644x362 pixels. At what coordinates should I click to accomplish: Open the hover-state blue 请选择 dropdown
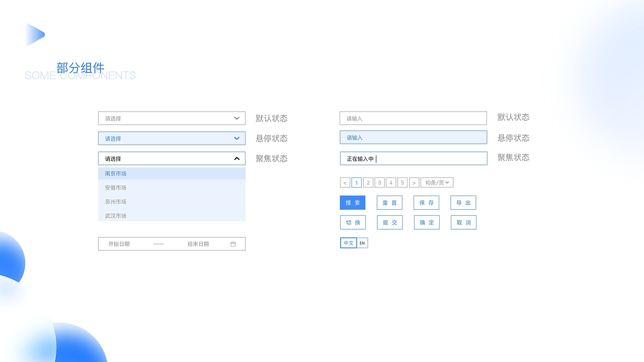(x=172, y=138)
